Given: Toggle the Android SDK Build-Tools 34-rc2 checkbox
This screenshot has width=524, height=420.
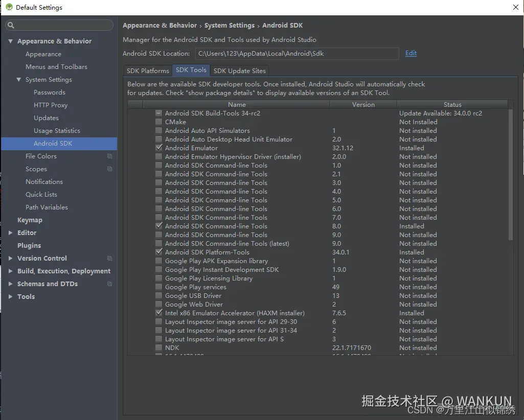Looking at the screenshot, I should pos(159,113).
